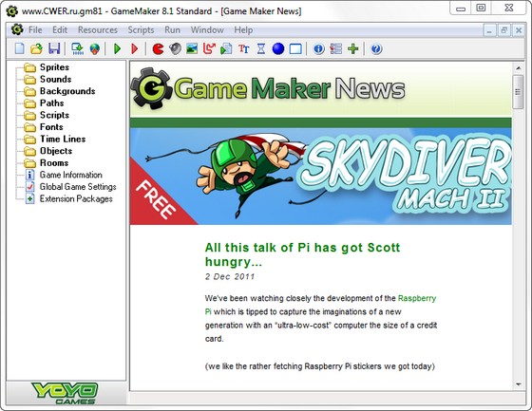
Task: Publish your game globe icon
Action: pos(95,48)
